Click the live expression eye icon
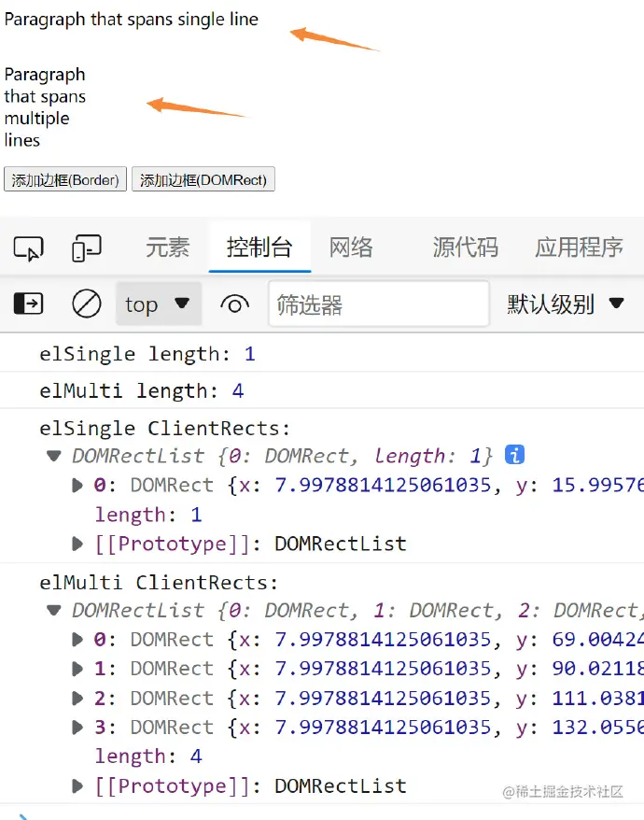The height and width of the screenshot is (820, 644). coord(234,304)
